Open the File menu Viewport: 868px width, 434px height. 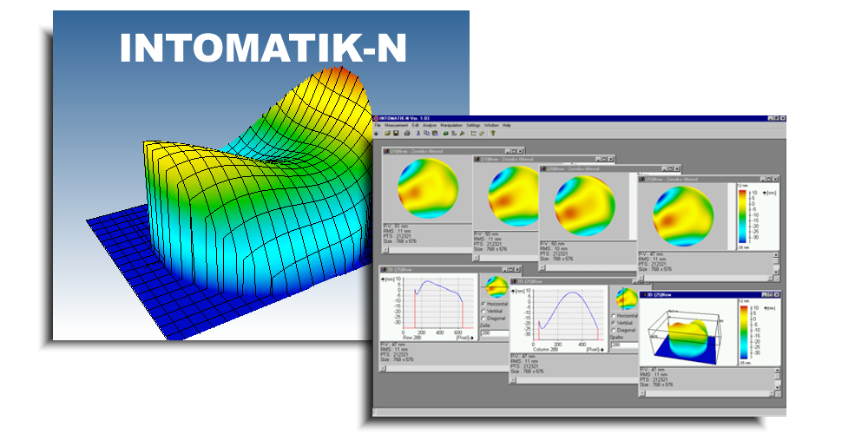tap(378, 125)
